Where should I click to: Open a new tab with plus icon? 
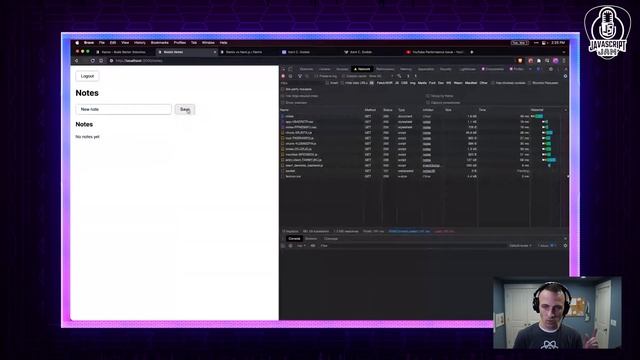point(472,52)
